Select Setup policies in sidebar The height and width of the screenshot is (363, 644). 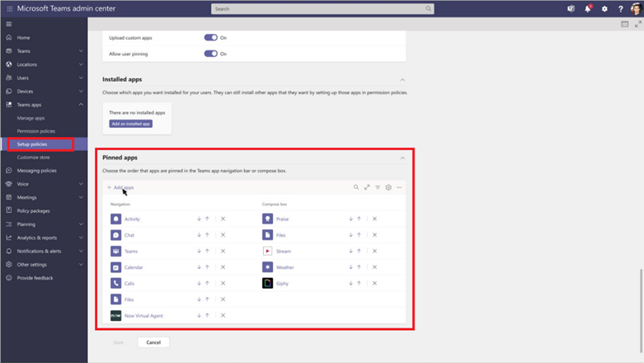(x=32, y=144)
